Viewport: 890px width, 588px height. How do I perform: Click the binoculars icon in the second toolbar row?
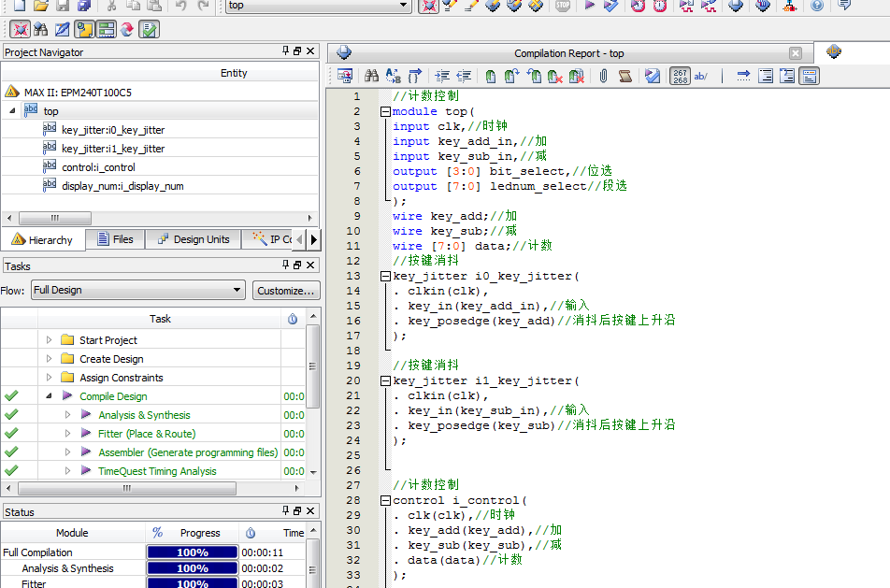[x=41, y=29]
